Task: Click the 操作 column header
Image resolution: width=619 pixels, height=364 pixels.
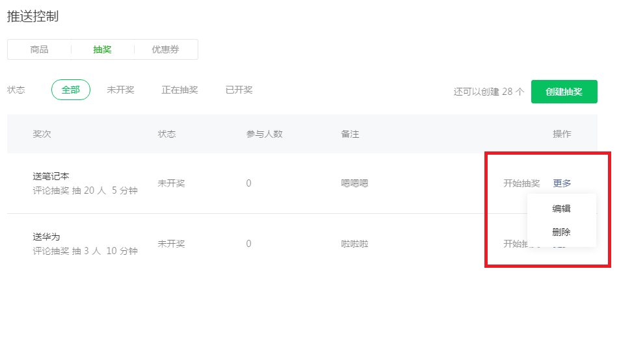Action: pos(562,134)
